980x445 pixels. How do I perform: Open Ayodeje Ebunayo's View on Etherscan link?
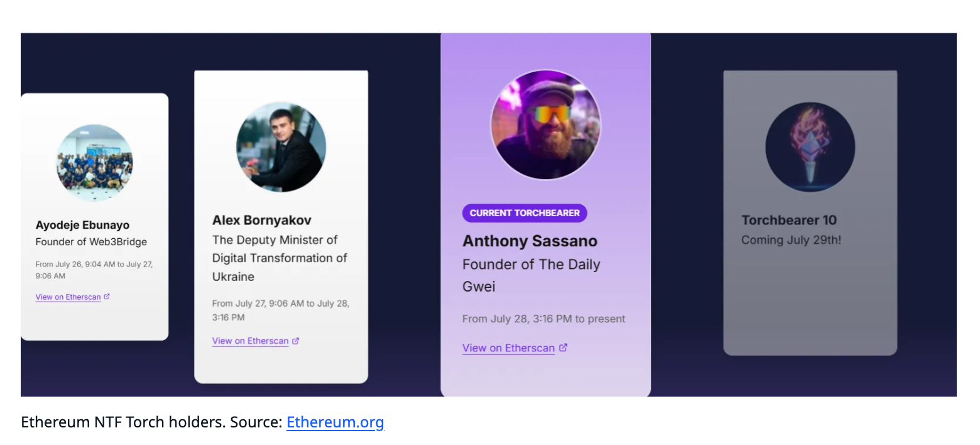click(x=68, y=297)
